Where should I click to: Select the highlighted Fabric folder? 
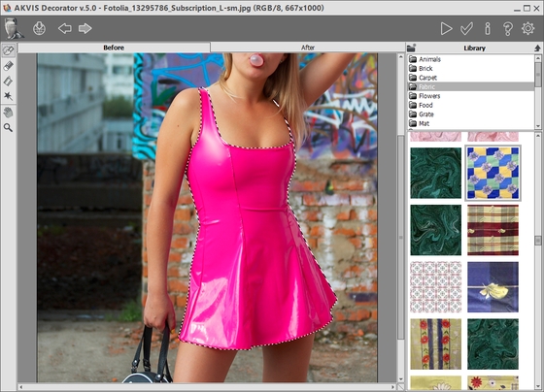(471, 86)
